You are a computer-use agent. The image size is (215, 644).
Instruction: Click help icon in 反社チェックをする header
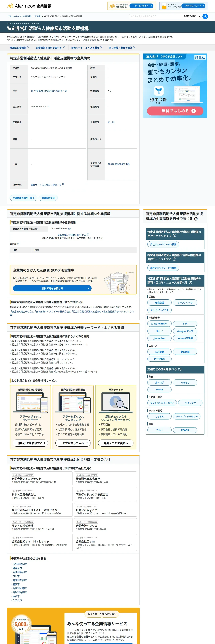click(174, 236)
